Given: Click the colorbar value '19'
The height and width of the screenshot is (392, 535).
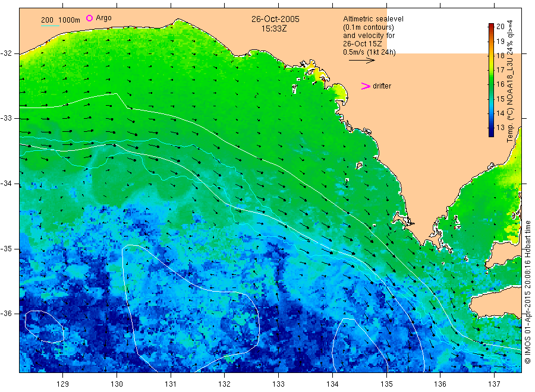Looking at the screenshot, I should tap(500, 41).
